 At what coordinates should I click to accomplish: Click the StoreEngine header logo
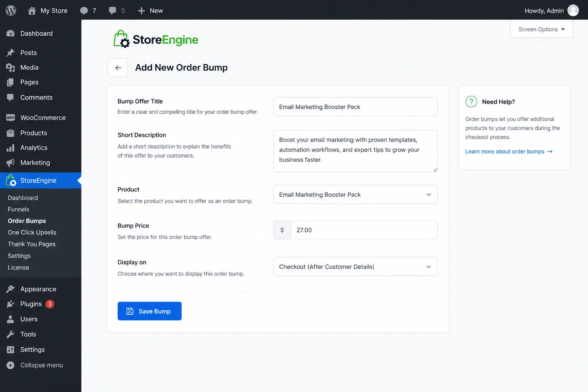tap(156, 39)
